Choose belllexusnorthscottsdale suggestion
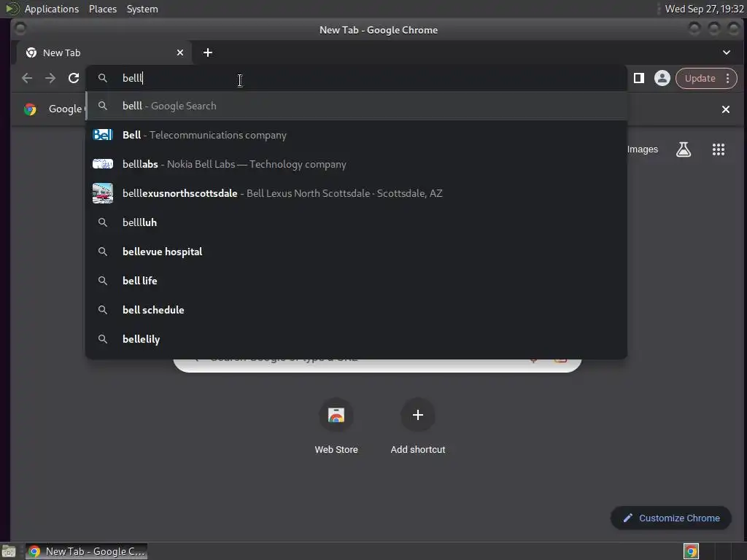747x560 pixels. (356, 192)
